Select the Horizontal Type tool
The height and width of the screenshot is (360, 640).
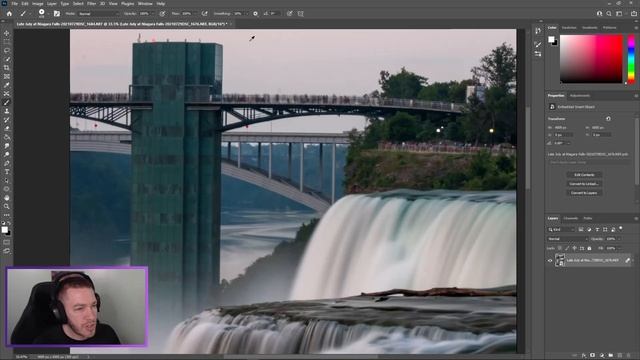(x=7, y=172)
